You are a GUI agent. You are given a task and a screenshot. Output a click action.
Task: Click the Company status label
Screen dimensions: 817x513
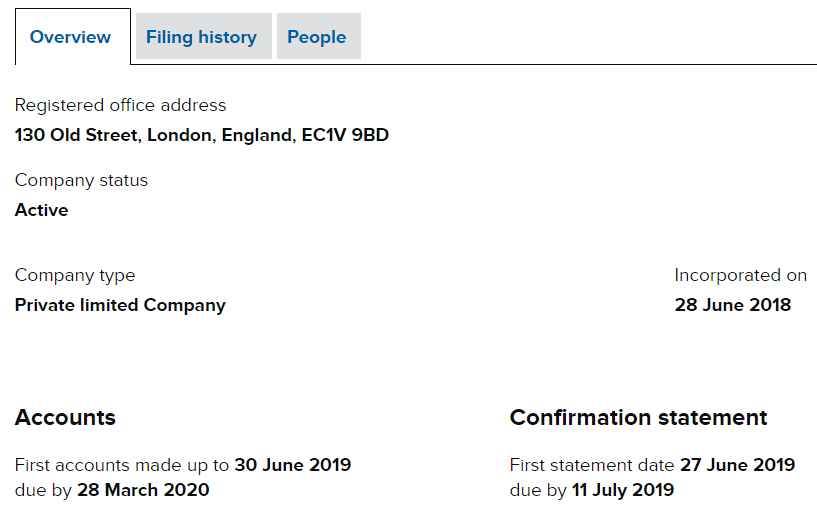(x=81, y=180)
